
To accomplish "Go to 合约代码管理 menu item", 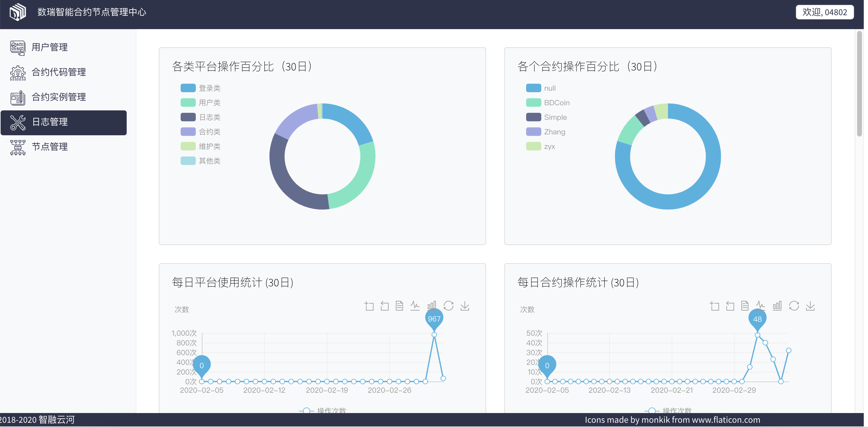I will (58, 72).
